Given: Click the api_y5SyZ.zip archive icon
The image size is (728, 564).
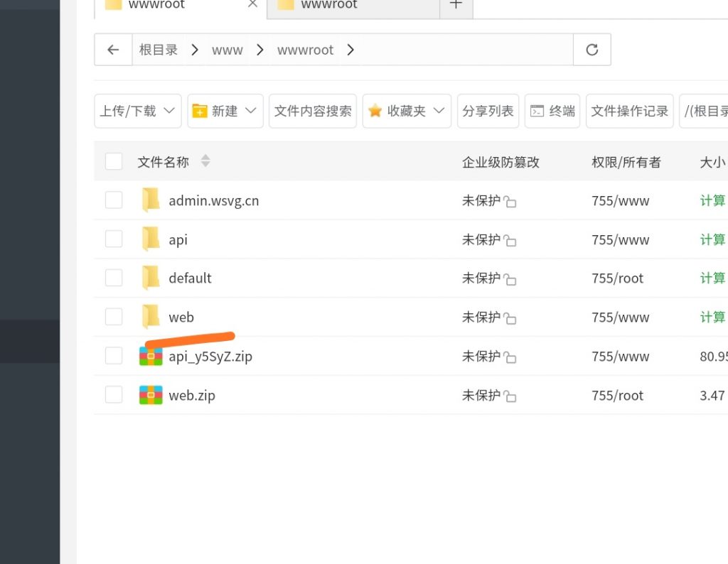Looking at the screenshot, I should [x=151, y=356].
